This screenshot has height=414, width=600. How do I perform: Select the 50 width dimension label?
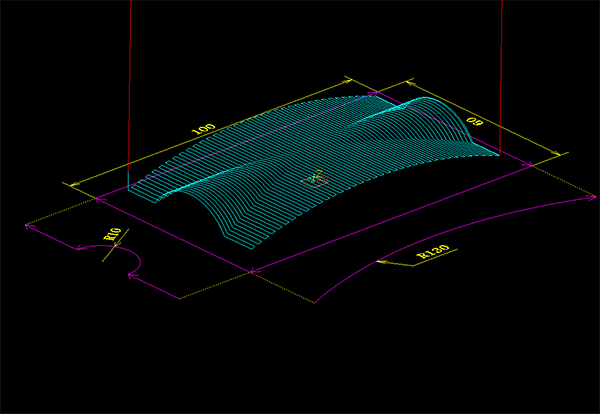475,121
